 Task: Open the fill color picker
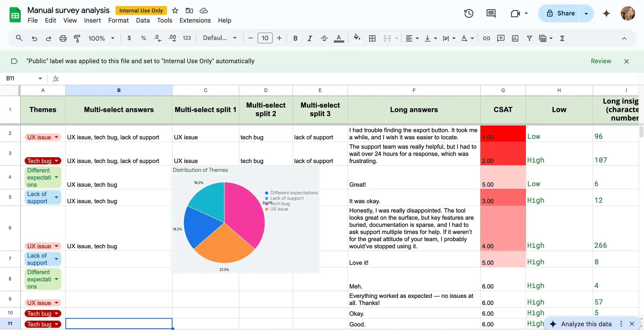point(357,38)
